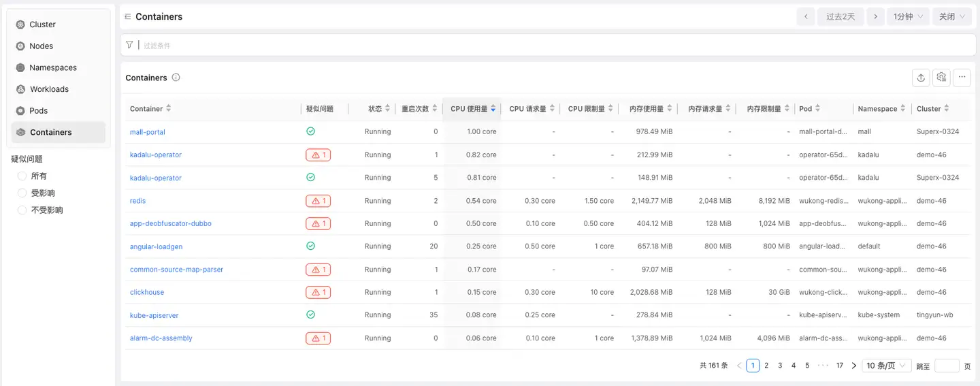This screenshot has height=386, width=980.
Task: Go to previous time range arrow
Action: [x=806, y=17]
